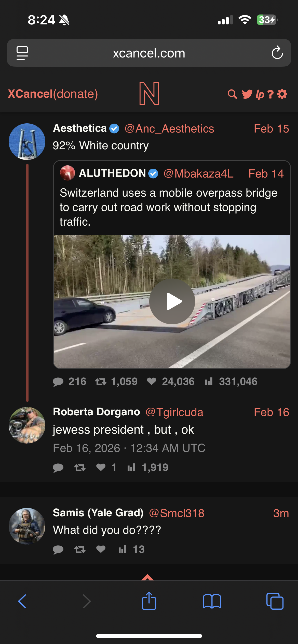The image size is (298, 644).
Task: Tap the xcancel.com address bar
Action: pyautogui.click(x=149, y=53)
